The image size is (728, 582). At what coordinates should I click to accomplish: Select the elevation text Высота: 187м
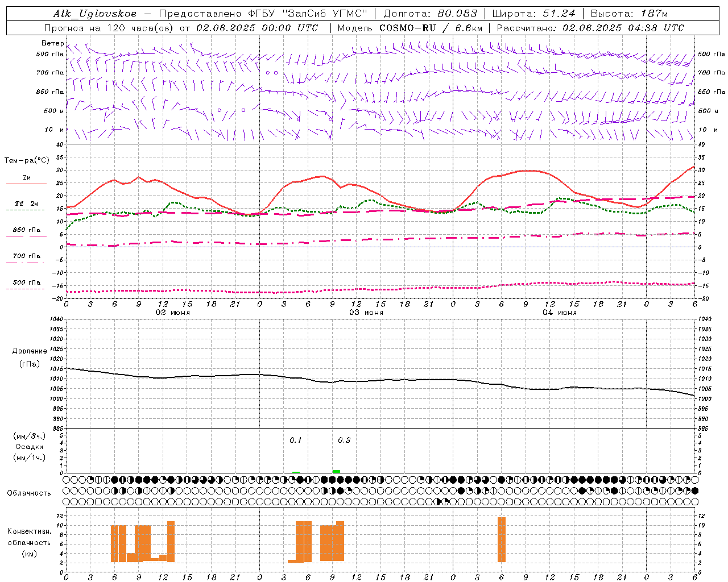[x=629, y=14]
